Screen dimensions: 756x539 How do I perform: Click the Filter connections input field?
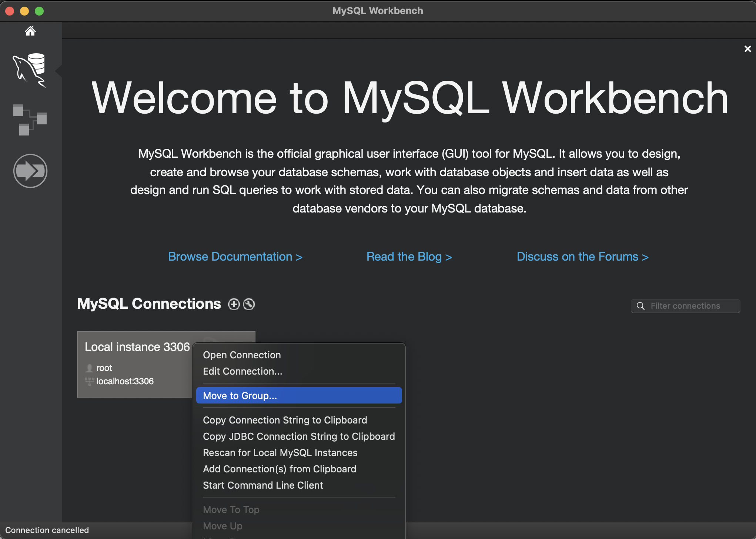(x=690, y=306)
